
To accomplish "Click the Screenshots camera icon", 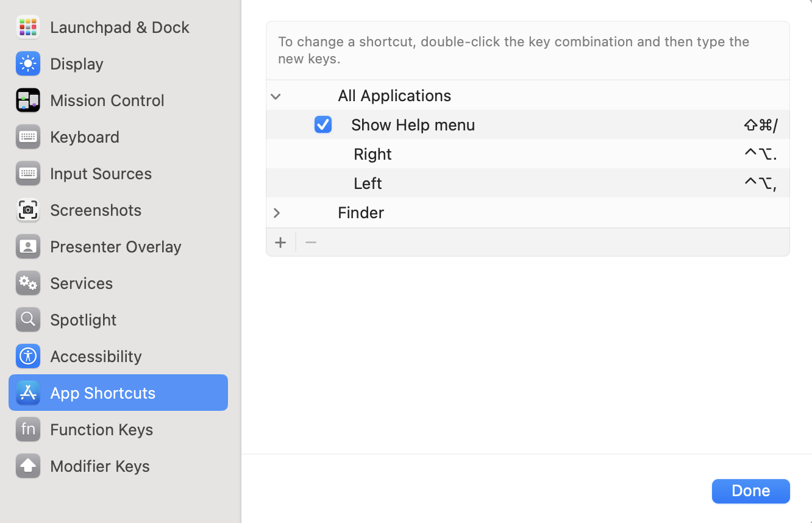I will tap(28, 210).
